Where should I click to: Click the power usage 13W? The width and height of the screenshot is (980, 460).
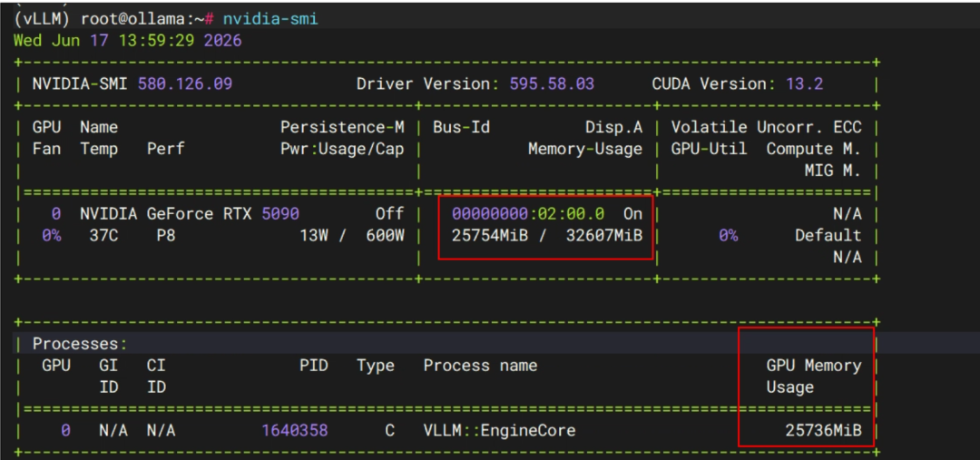(314, 236)
